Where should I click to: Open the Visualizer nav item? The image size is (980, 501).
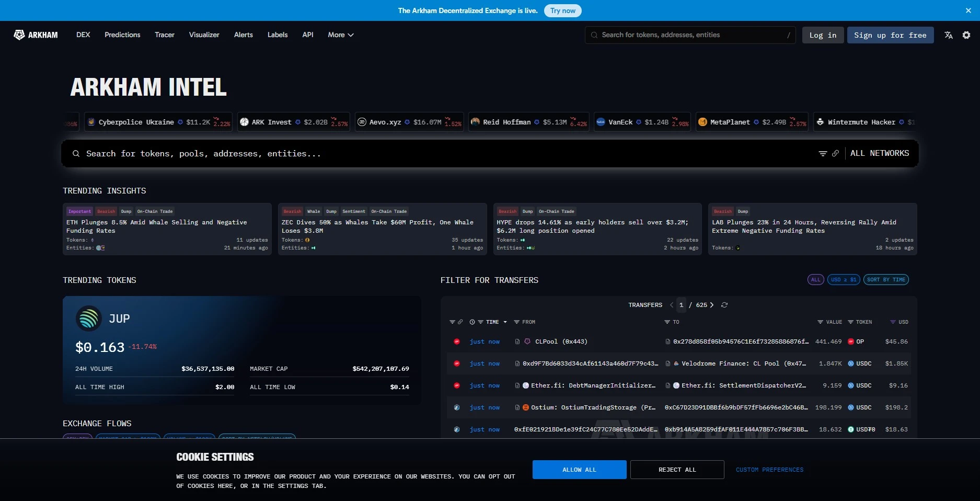pos(204,35)
